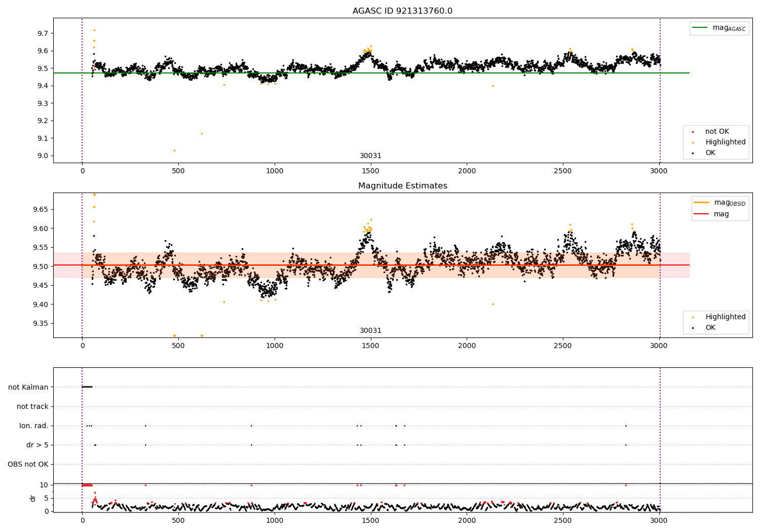
Task: Click the red 'mag' legend entry
Action: [711, 214]
